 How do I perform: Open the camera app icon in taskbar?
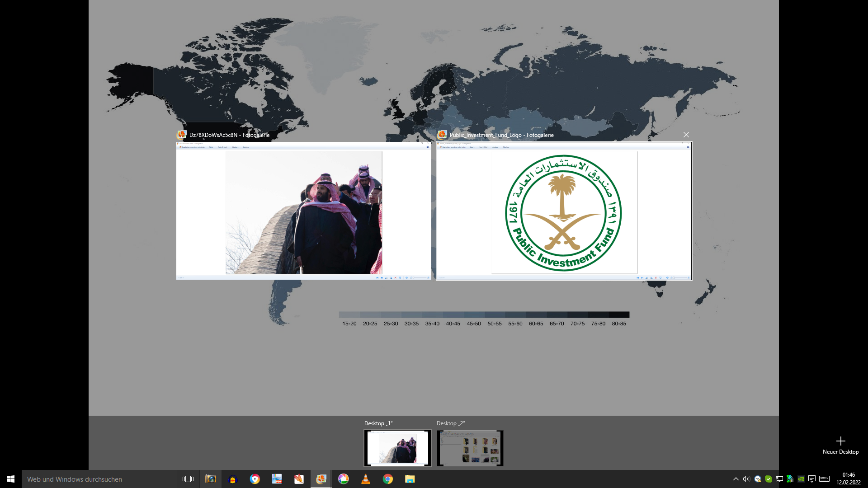211,479
